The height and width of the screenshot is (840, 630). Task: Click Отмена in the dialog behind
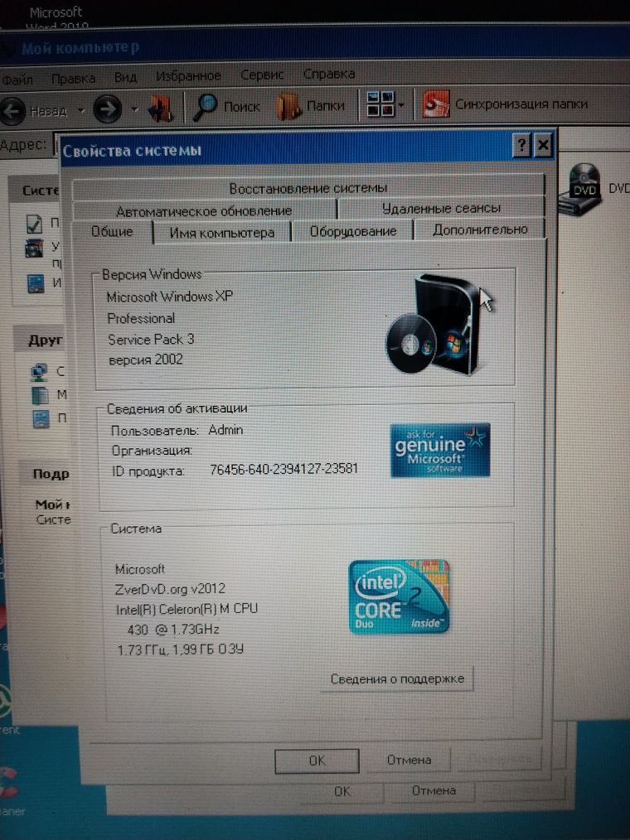tap(434, 790)
